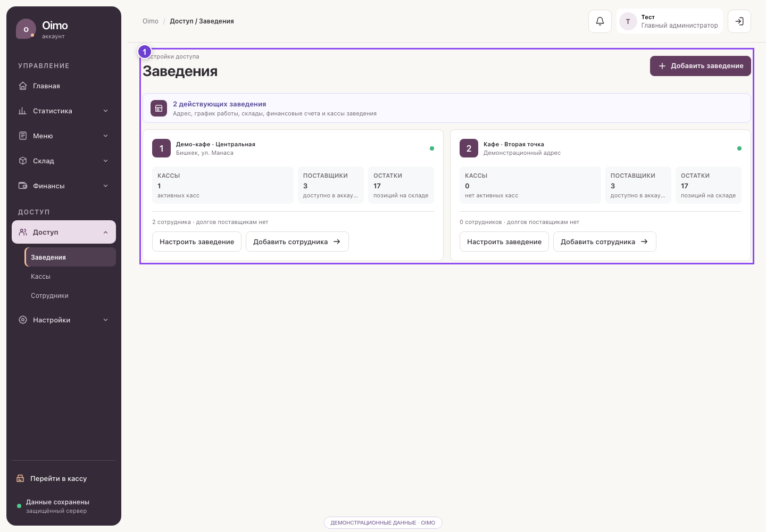The width and height of the screenshot is (766, 532).
Task: Collapse the Доступ section chevron
Action: pos(105,232)
